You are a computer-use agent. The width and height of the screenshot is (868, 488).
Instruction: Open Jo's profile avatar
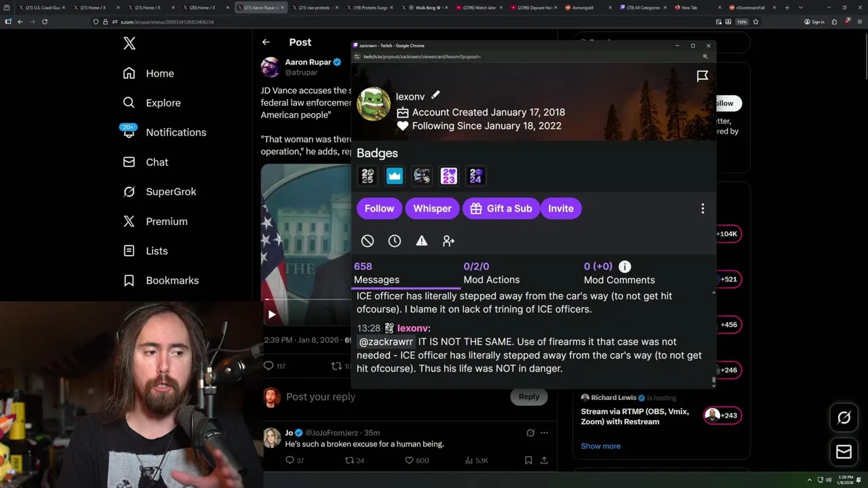(272, 438)
